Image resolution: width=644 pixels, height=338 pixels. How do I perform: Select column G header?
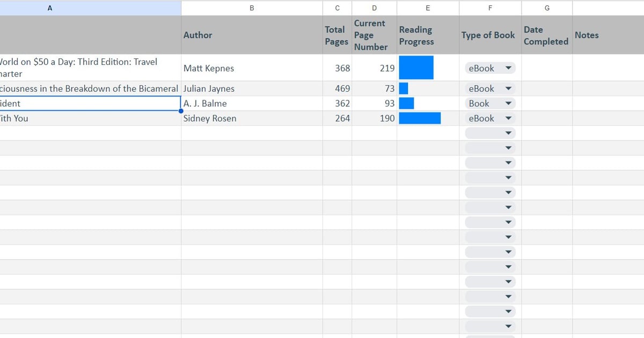pos(547,8)
